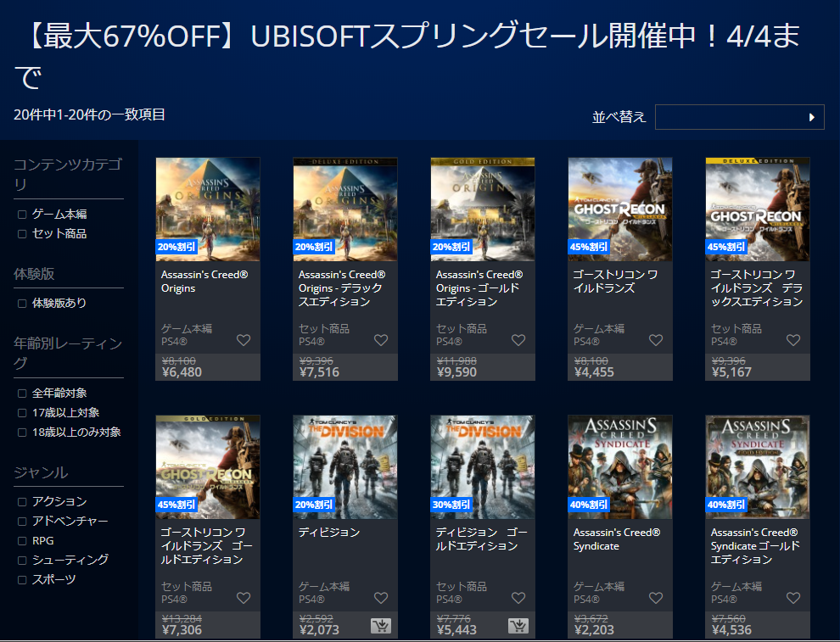Click wishlist heart on Origins Deluxe Edition

(x=381, y=340)
